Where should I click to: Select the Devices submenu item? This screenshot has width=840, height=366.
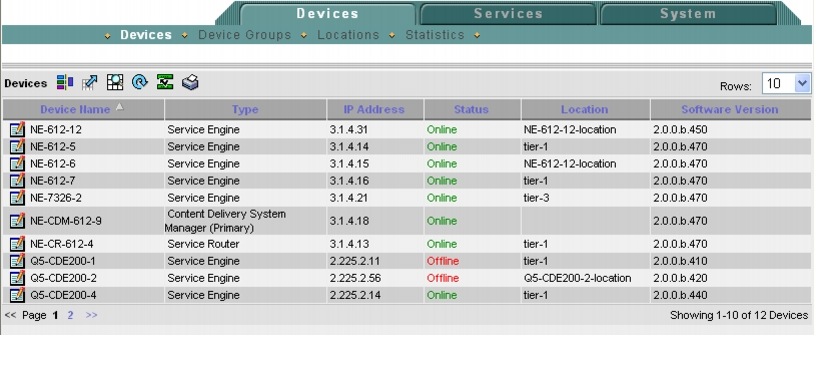(146, 35)
